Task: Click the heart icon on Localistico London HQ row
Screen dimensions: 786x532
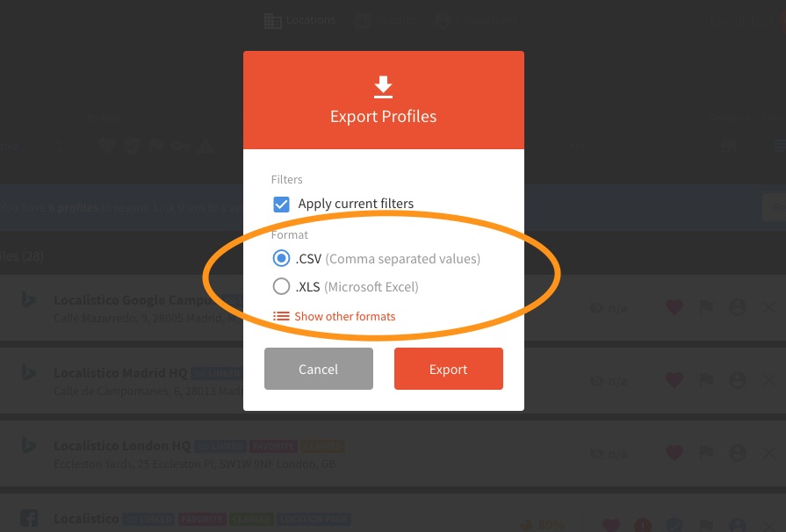Action: point(674,453)
